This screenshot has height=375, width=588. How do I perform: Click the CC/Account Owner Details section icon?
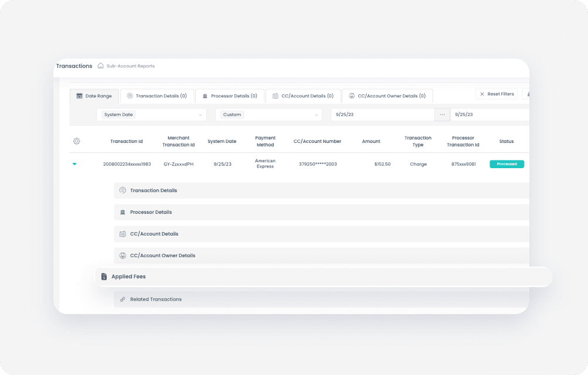(x=123, y=255)
